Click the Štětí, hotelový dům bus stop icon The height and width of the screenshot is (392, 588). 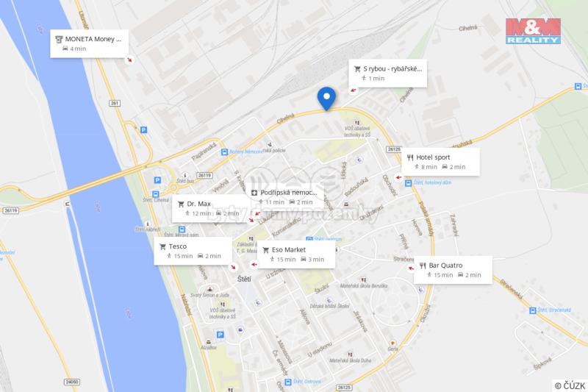(409, 183)
